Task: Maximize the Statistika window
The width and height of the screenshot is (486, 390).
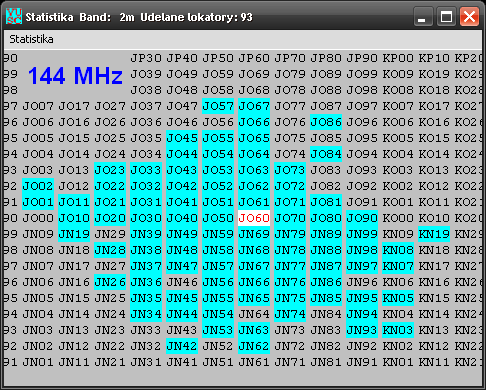Action: point(446,17)
